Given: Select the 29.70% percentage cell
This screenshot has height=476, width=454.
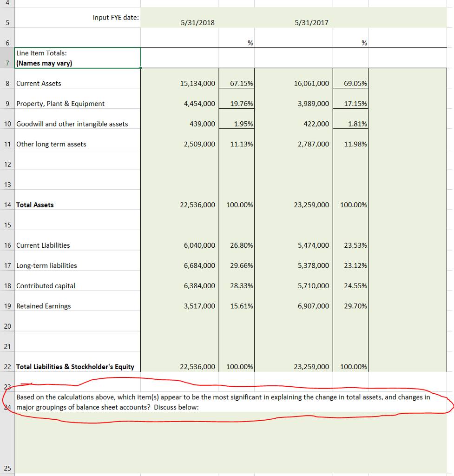Looking at the screenshot, I should pos(350,301).
